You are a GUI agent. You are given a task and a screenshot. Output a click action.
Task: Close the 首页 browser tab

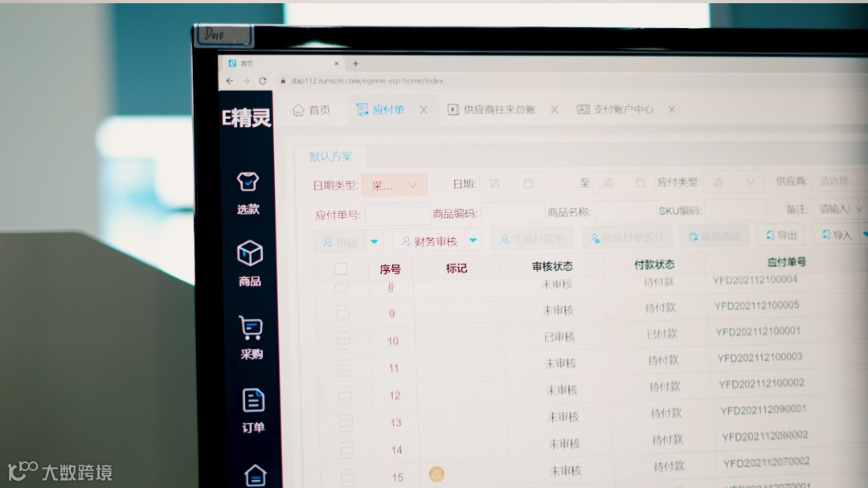point(336,64)
